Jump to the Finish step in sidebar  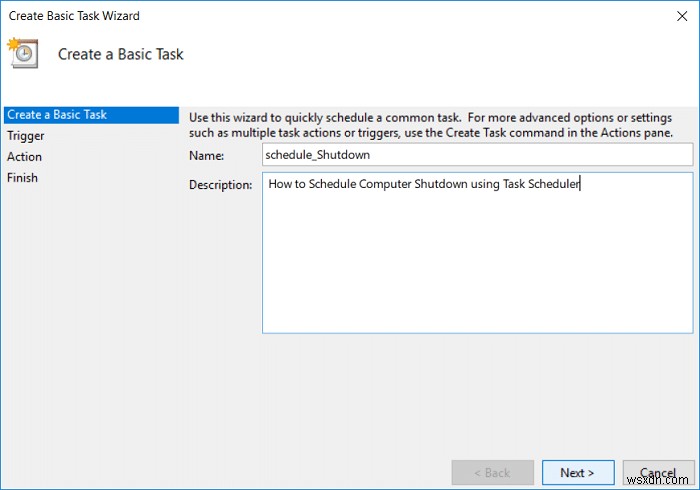pyautogui.click(x=23, y=178)
